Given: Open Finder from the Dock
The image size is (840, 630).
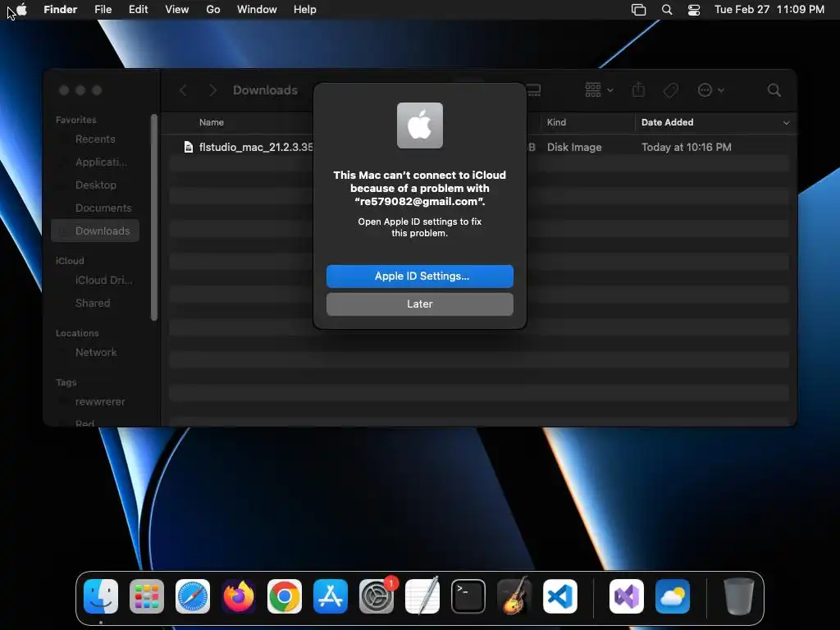Looking at the screenshot, I should [x=101, y=596].
